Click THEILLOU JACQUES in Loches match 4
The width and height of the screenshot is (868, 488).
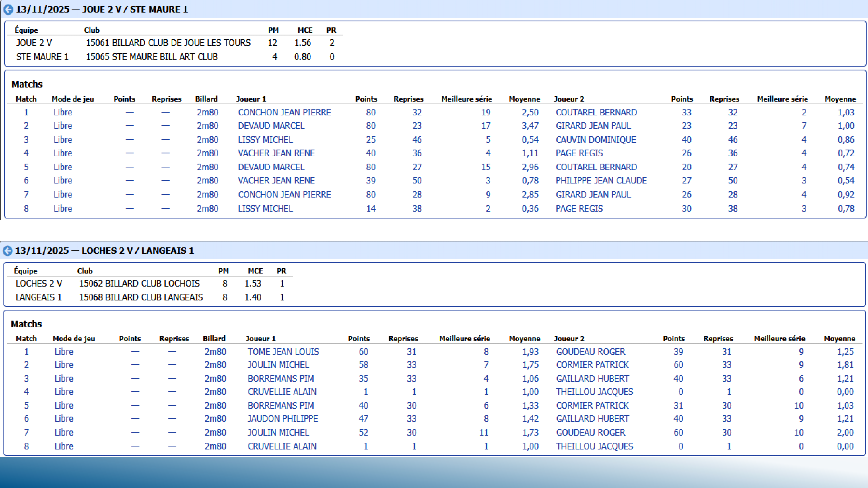(x=594, y=392)
